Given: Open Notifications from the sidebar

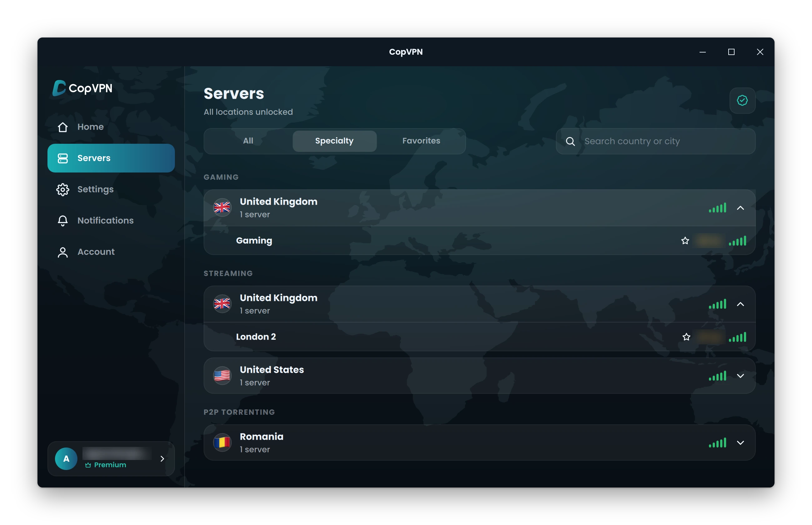Looking at the screenshot, I should (111, 221).
